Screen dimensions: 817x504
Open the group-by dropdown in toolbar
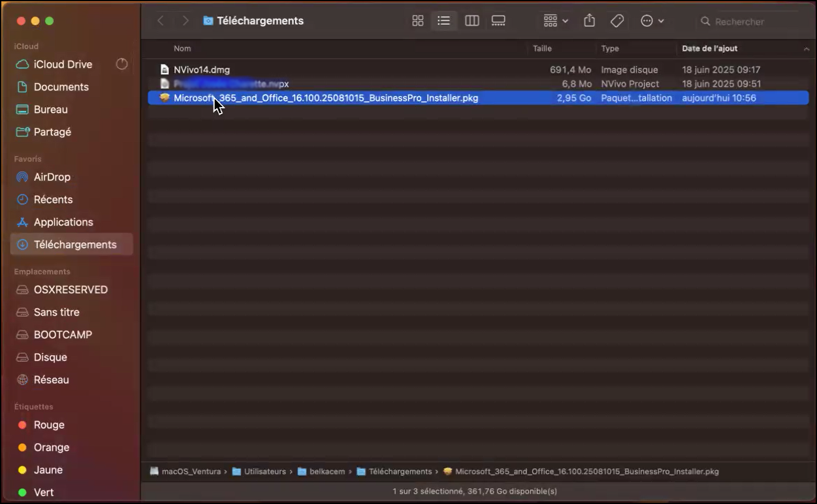tap(556, 21)
